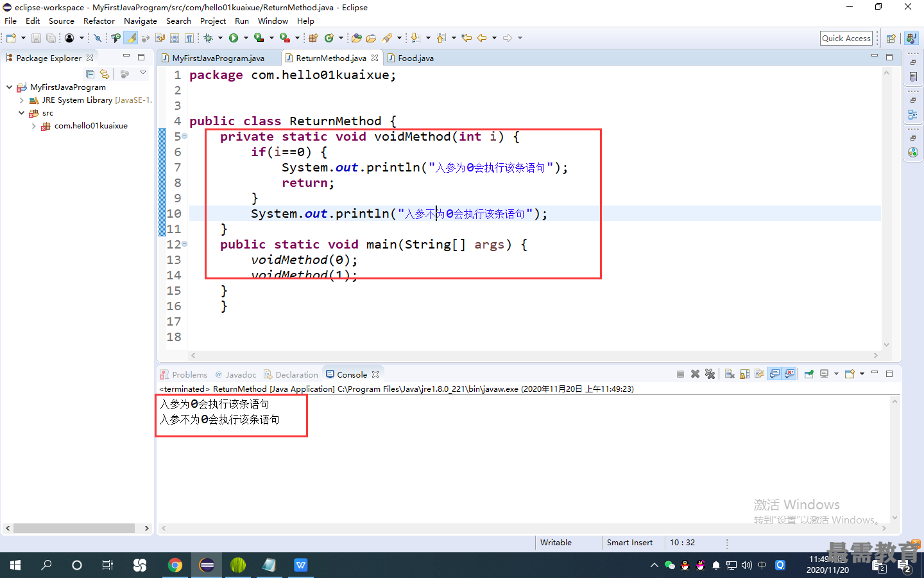
Task: Jump to Next Annotation icon
Action: [x=415, y=38]
